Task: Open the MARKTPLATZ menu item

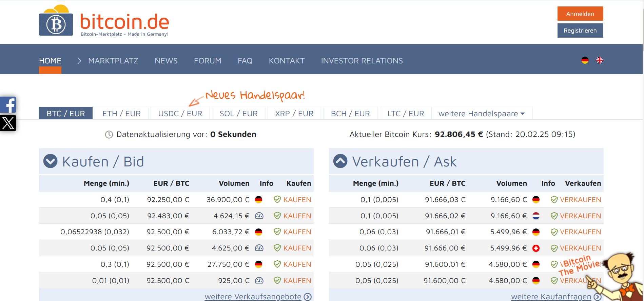Action: click(113, 61)
